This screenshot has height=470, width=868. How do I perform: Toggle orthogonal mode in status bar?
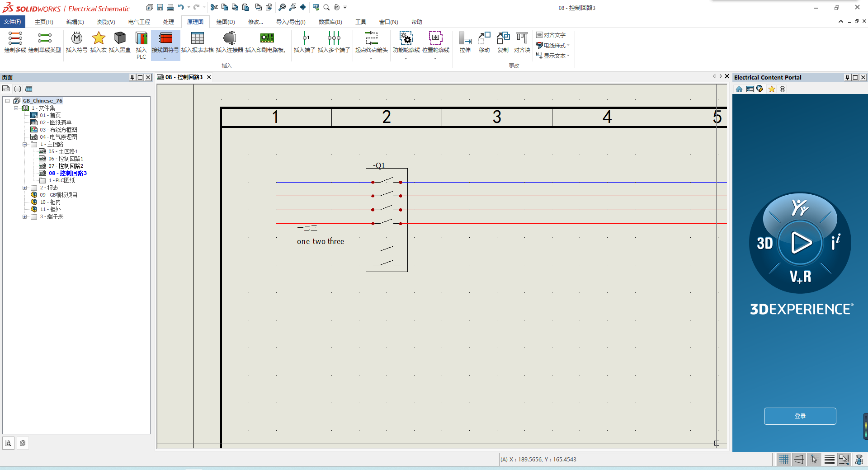coord(799,460)
